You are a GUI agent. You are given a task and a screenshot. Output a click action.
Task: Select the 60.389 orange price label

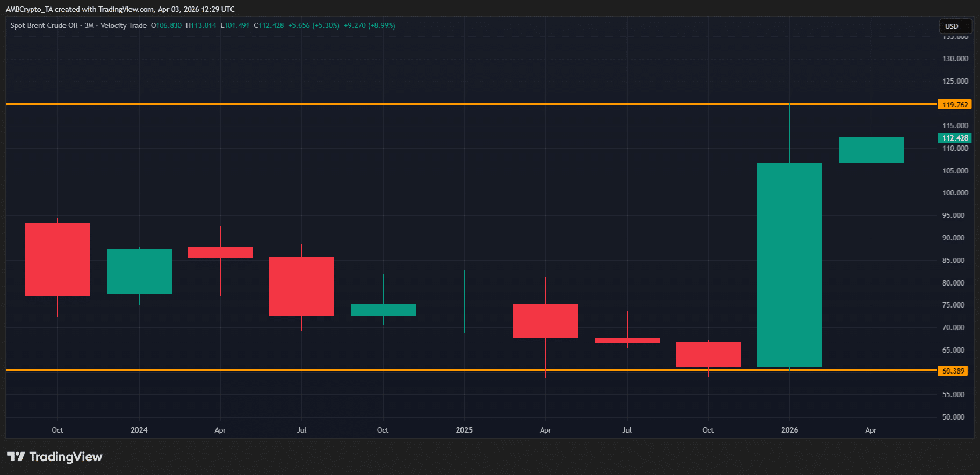[x=953, y=371]
